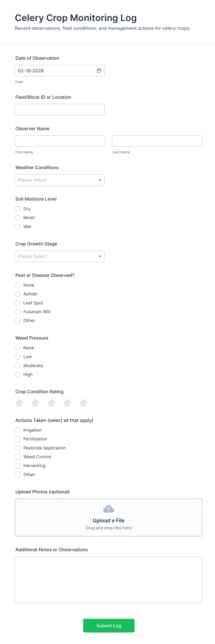
Task: Rate crop condition two stars
Action: point(35,403)
